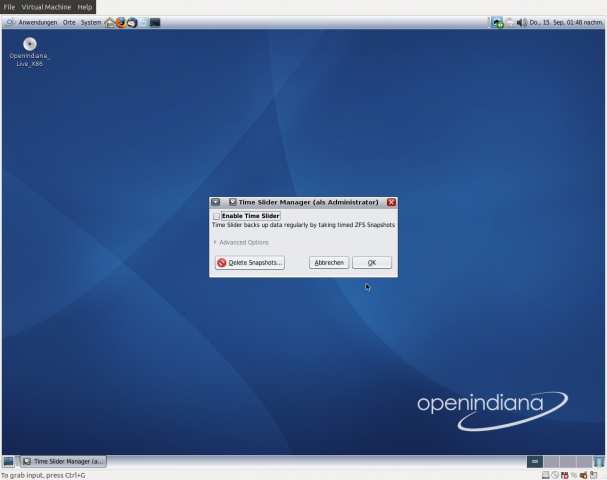Select Time Slider Manager taskbar entry
Image resolution: width=607 pixels, height=480 pixels.
click(63, 461)
